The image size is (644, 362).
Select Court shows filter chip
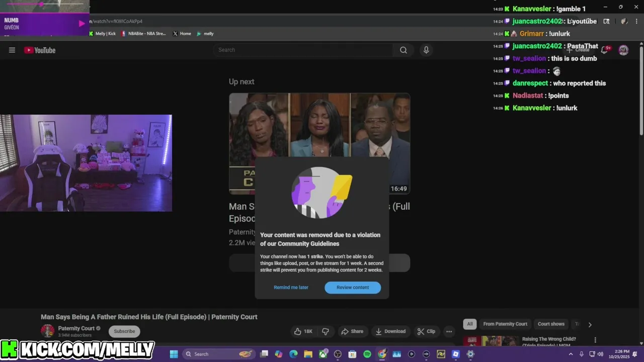[x=551, y=324]
